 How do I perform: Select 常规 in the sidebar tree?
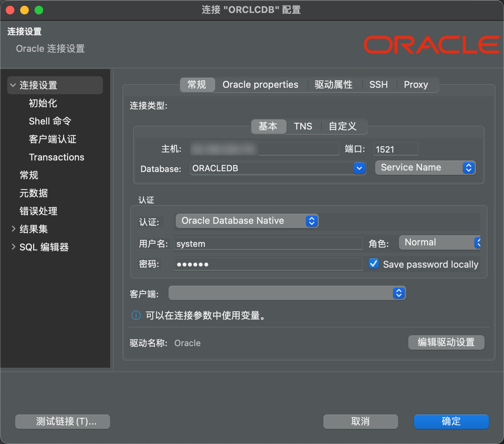29,175
